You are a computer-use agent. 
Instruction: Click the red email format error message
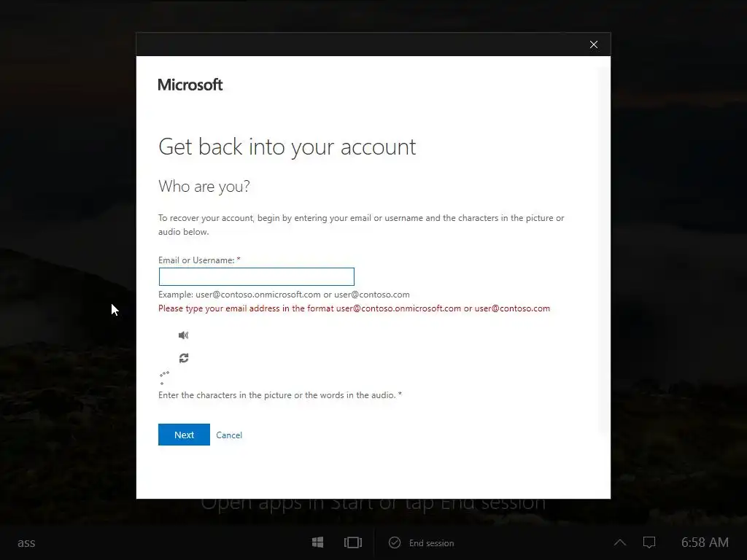[354, 308]
